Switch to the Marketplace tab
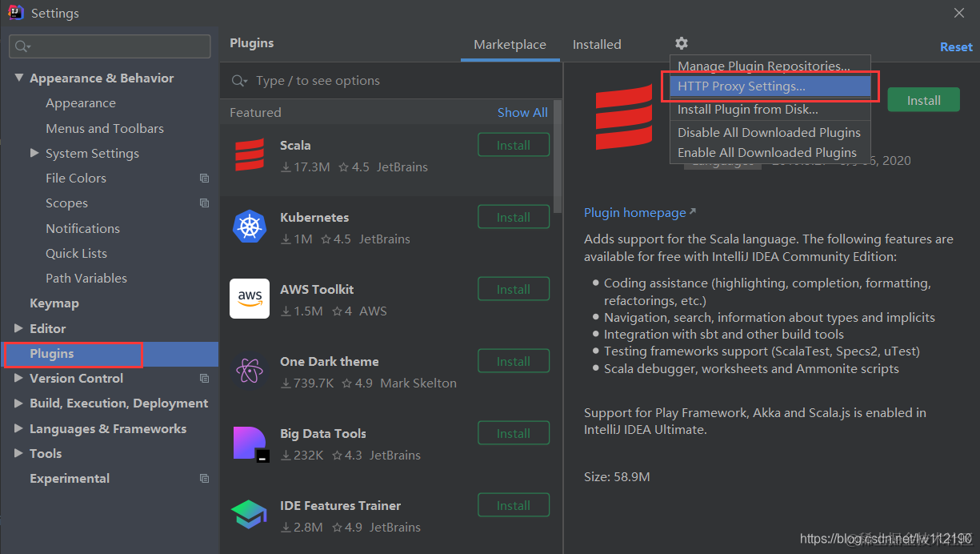Screen dimensions: 980x554 pyautogui.click(x=510, y=45)
